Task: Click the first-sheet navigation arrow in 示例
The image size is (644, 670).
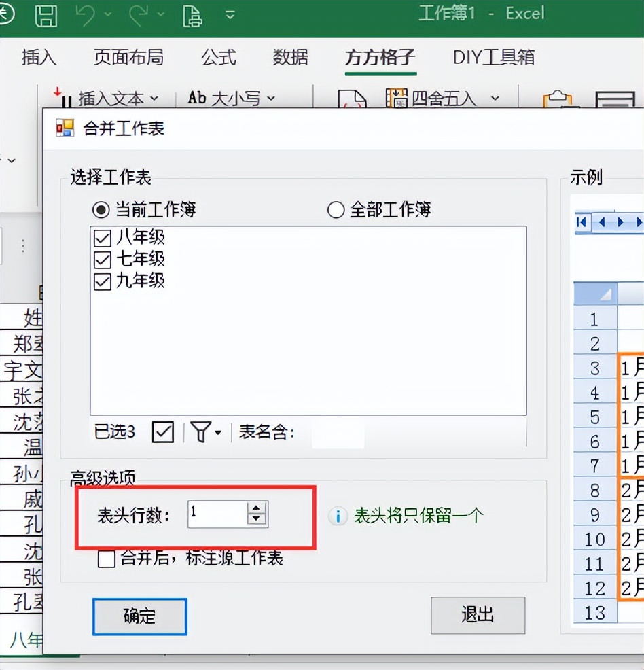Action: click(x=582, y=222)
